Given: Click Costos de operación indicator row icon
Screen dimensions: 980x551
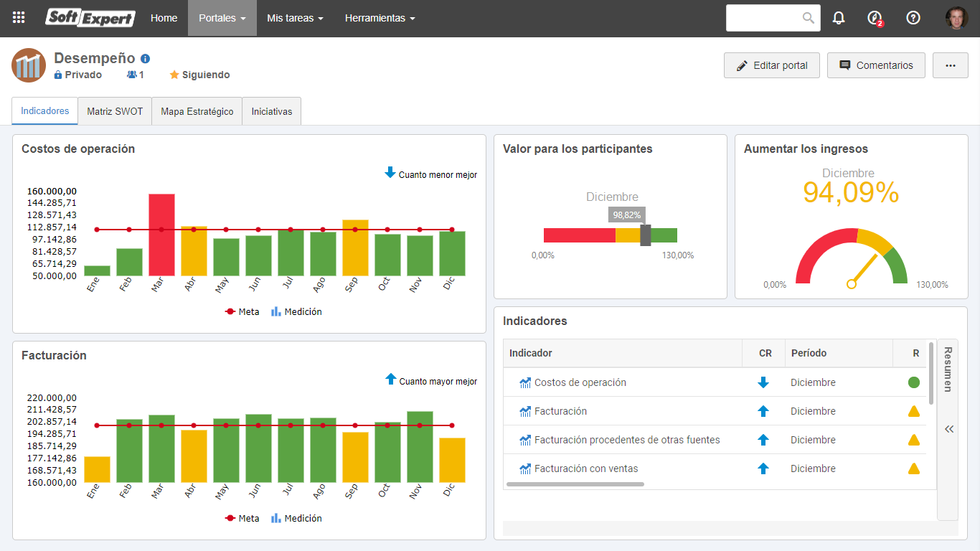Looking at the screenshot, I should [525, 382].
